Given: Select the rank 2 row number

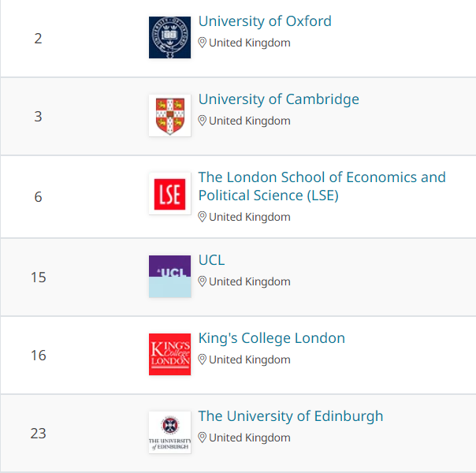Looking at the screenshot, I should tap(38, 39).
